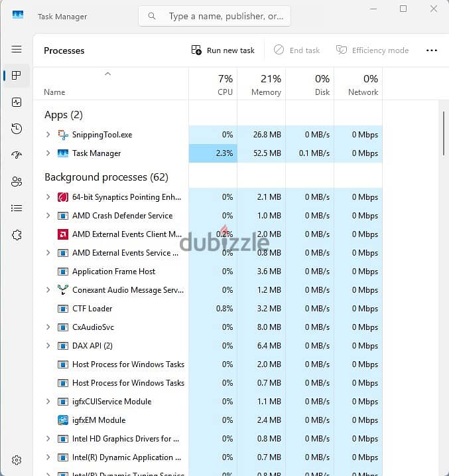Expand 64-bit Synaptics Pointing Enhancements row
The image size is (449, 476).
pyautogui.click(x=48, y=197)
